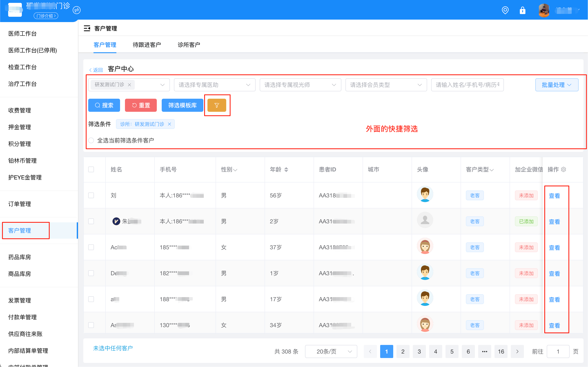The width and height of the screenshot is (588, 367).
Task: Click the 未选中任何客户 link
Action: [x=113, y=348]
